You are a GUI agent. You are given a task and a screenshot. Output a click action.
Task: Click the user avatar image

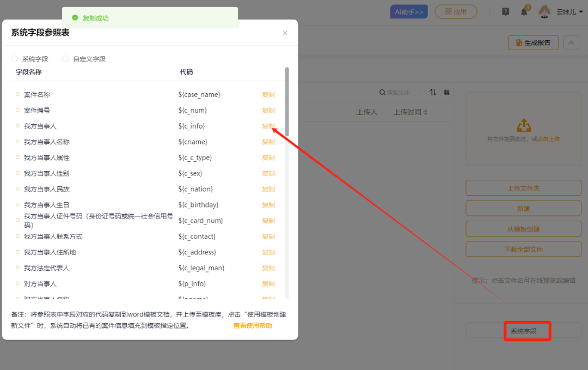coord(544,11)
